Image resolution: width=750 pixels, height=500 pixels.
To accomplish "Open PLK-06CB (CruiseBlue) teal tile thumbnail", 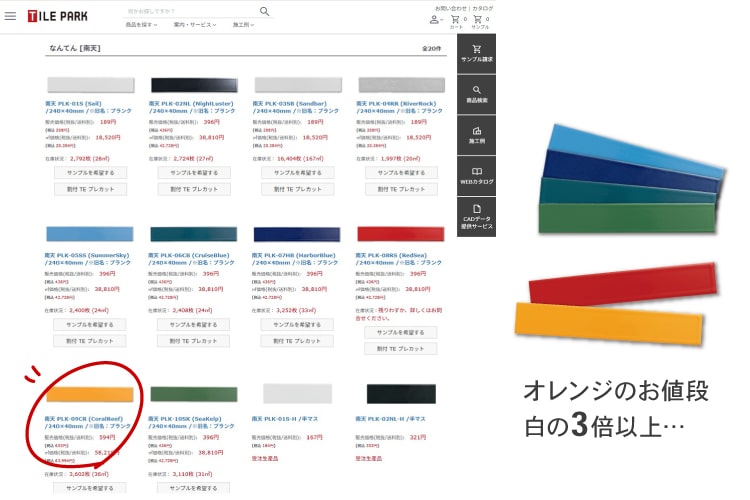I will tap(193, 234).
